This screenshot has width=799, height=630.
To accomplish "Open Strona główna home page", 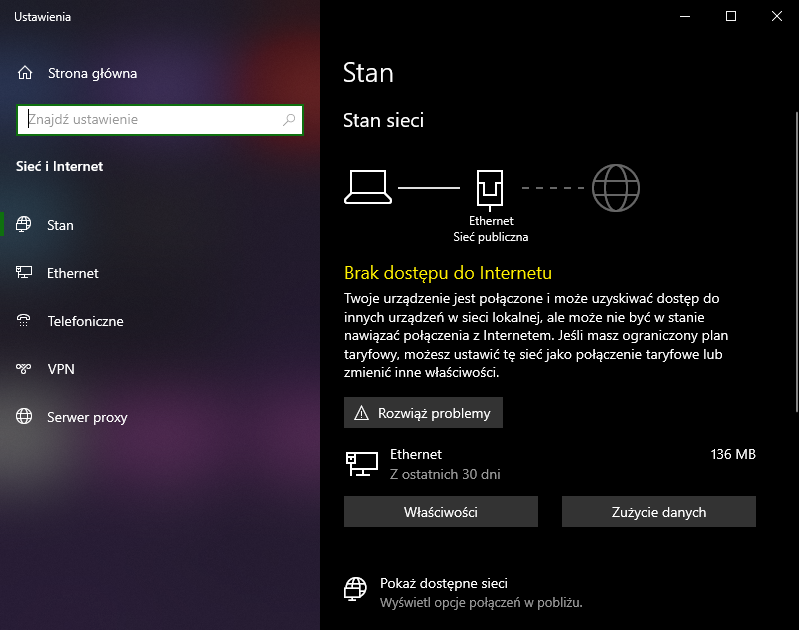I will (x=92, y=73).
